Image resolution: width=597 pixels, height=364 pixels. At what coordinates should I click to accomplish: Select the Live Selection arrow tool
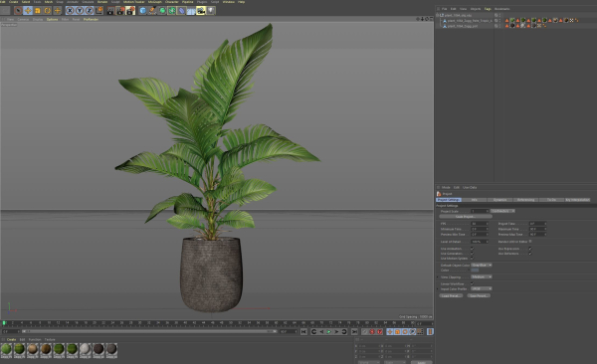click(x=18, y=11)
